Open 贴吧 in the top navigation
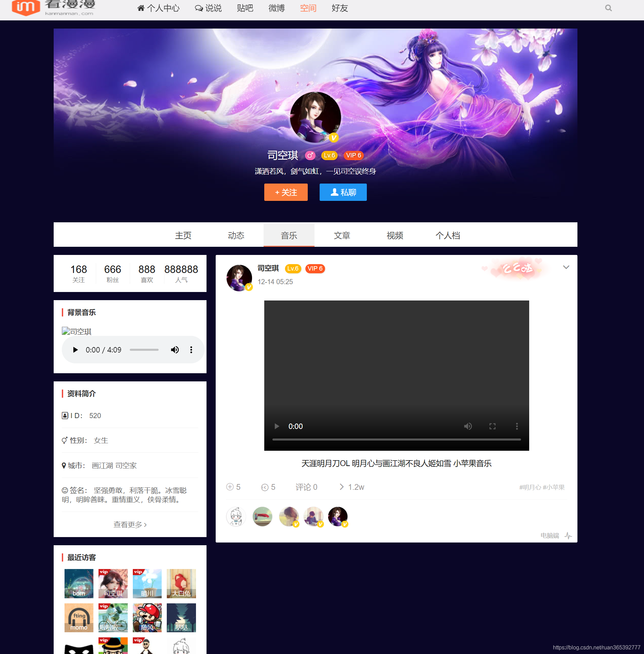This screenshot has width=644, height=654. click(x=245, y=8)
